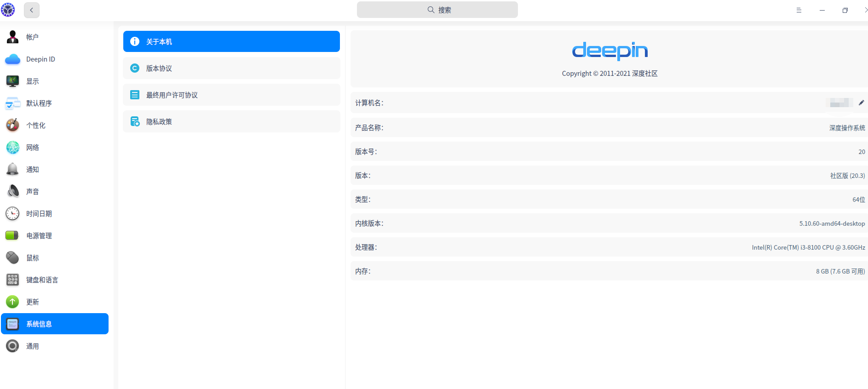868x389 pixels.
Task: Select 个性化 in the sidebar
Action: (55, 125)
